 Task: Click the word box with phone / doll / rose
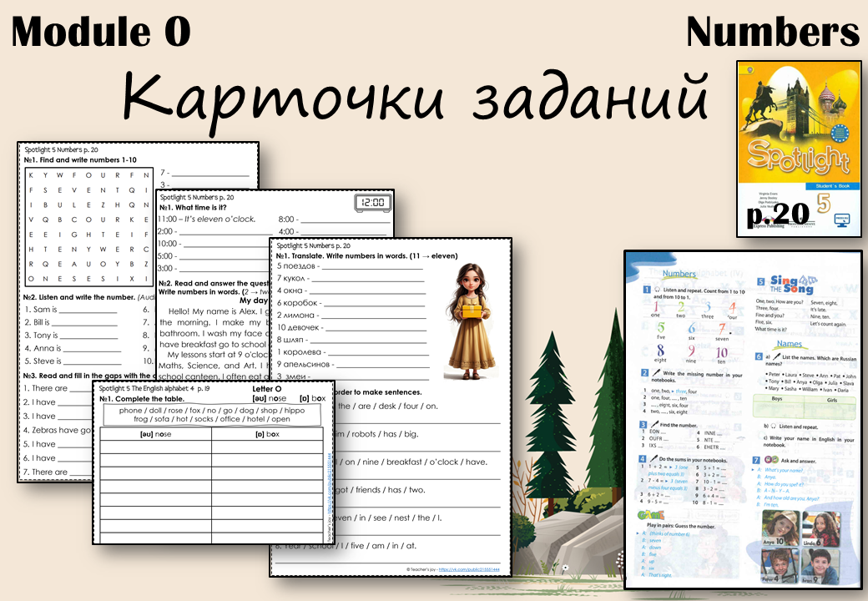pyautogui.click(x=212, y=415)
